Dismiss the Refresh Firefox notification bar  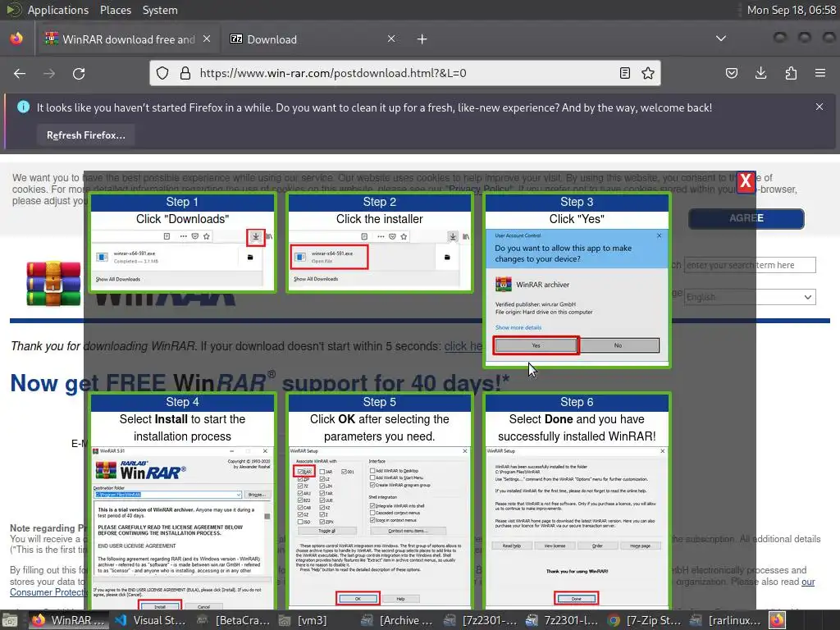(x=819, y=107)
